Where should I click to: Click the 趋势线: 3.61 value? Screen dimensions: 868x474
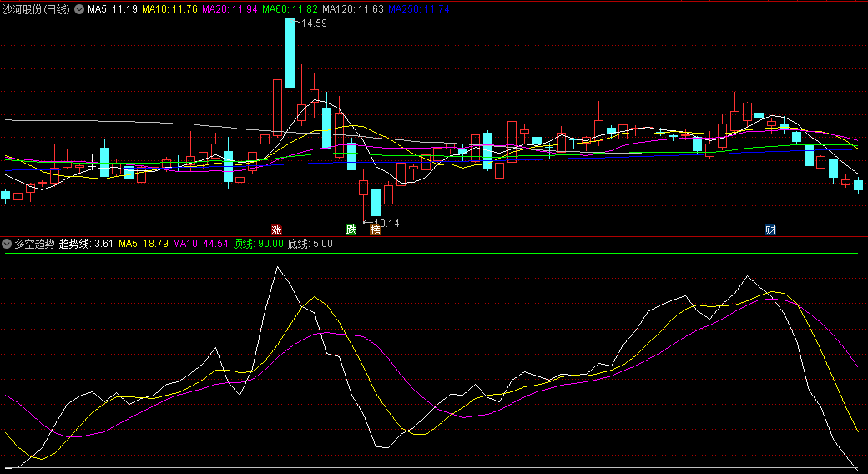coord(86,244)
